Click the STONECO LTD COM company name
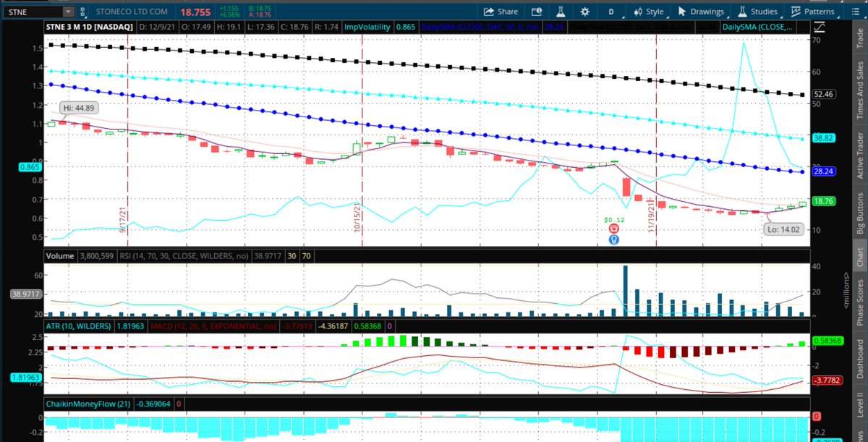 point(133,12)
